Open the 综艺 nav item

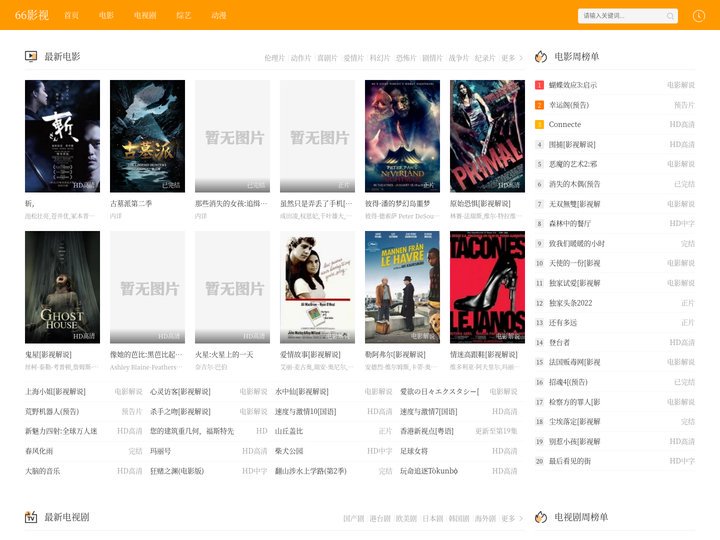coord(184,15)
